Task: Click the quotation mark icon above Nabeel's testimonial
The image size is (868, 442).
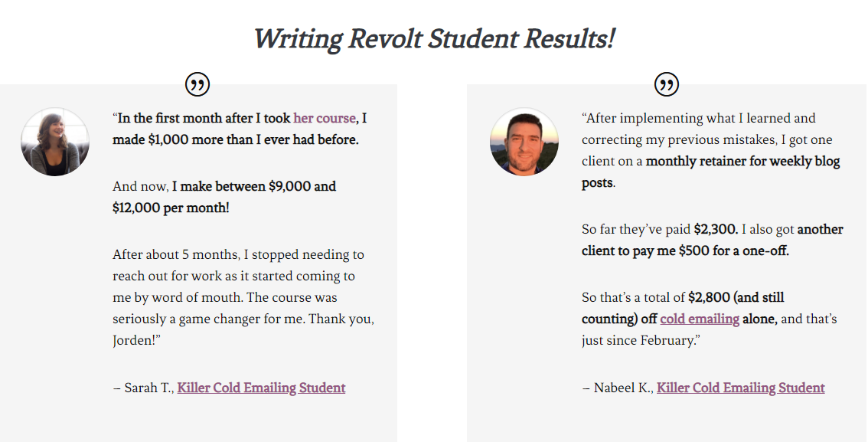Action: (x=667, y=84)
